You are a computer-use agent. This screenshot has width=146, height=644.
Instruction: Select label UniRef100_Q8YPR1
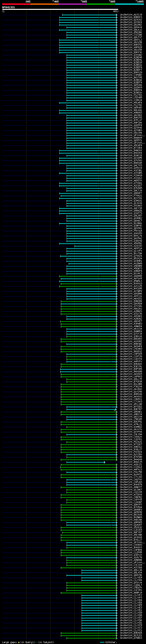pyautogui.click(x=131, y=228)
